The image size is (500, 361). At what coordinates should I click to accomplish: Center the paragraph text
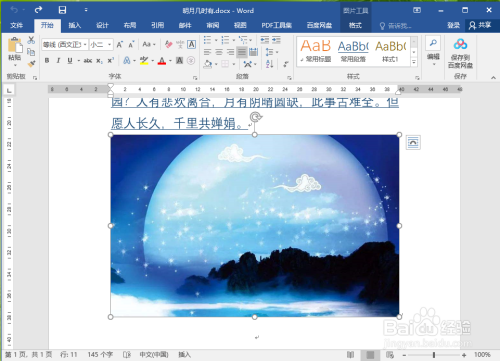tap(219, 52)
